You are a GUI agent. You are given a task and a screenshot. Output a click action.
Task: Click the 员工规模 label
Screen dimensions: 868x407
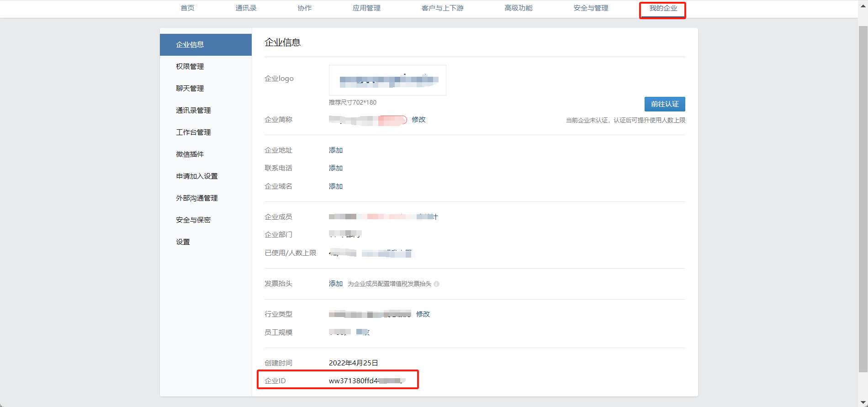point(279,333)
